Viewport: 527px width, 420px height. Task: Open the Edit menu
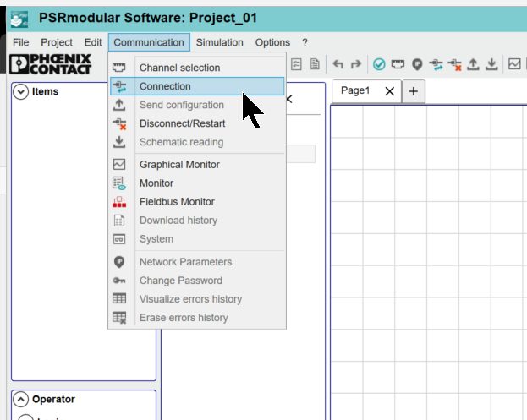pos(93,42)
